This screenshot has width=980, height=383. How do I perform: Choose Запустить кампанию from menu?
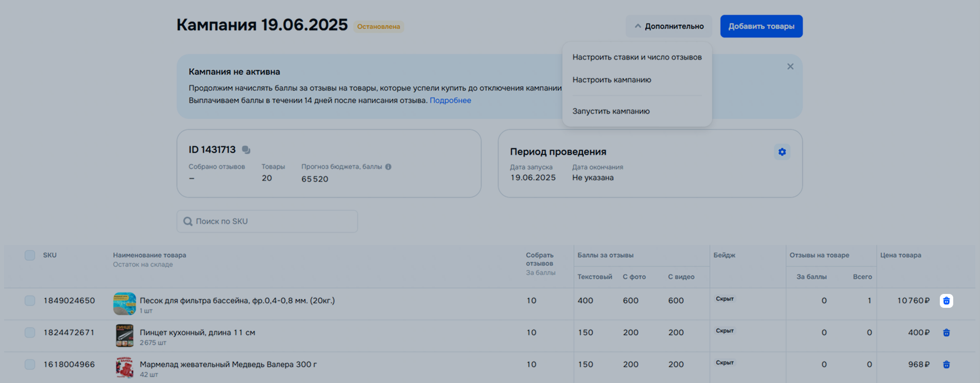point(611,111)
